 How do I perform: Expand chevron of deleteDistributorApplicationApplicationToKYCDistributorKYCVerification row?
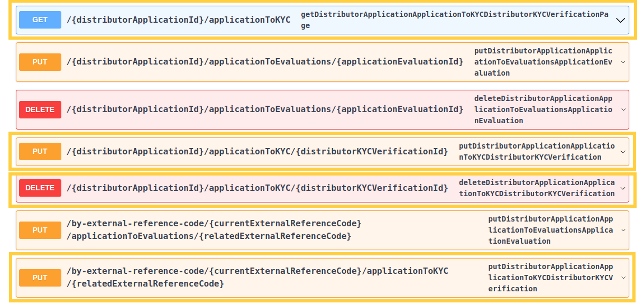pos(623,188)
